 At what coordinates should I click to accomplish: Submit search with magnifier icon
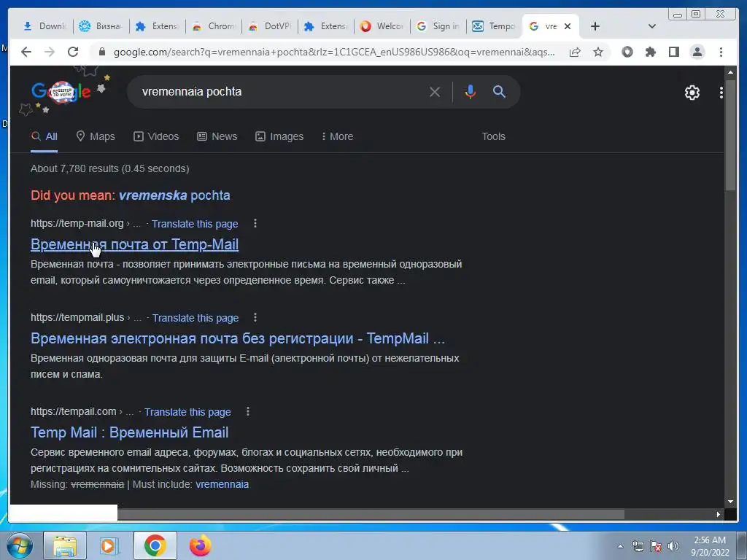pos(499,92)
